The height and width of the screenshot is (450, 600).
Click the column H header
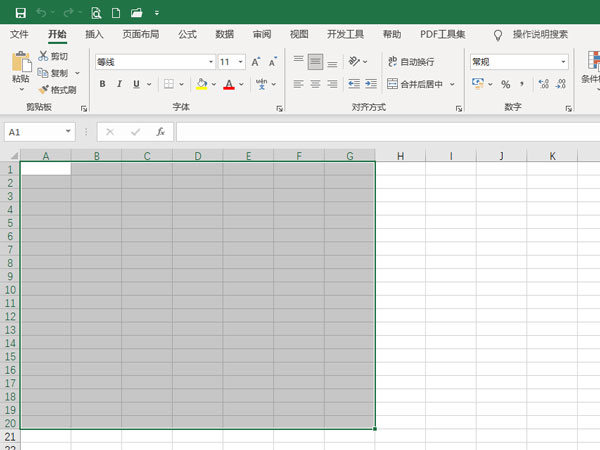tap(399, 156)
